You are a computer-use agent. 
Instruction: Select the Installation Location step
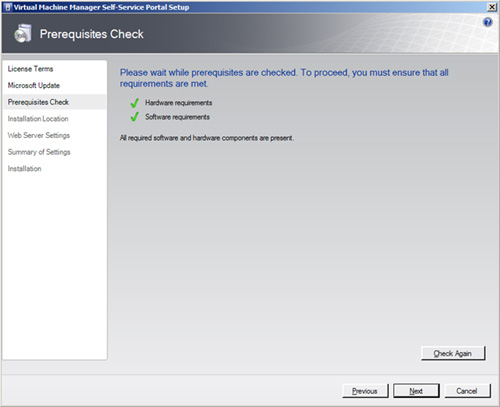coord(38,119)
